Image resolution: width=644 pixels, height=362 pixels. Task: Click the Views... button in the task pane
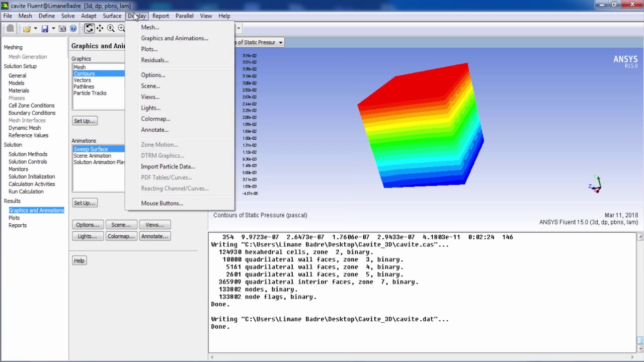tap(154, 225)
